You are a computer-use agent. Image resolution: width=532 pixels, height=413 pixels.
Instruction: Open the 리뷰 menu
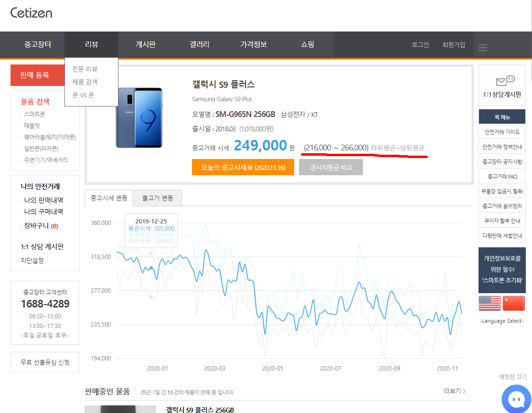(92, 44)
